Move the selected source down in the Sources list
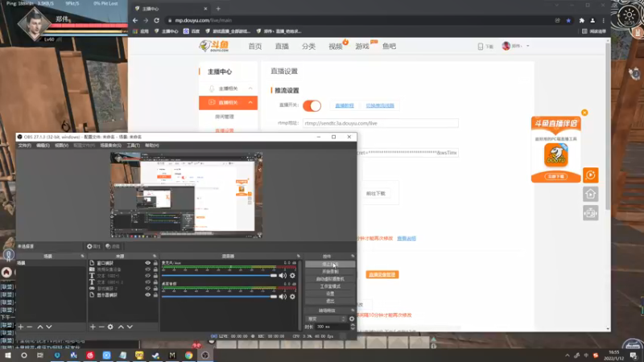 pos(130,327)
